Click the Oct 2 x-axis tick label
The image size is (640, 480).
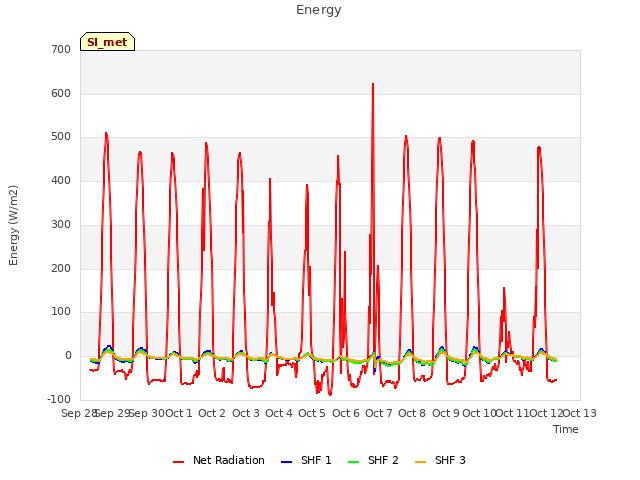pyautogui.click(x=212, y=413)
